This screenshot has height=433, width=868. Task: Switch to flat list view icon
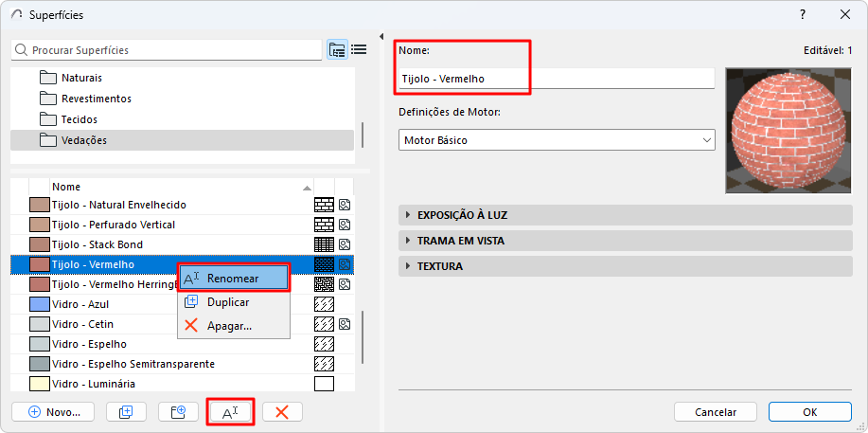(359, 50)
